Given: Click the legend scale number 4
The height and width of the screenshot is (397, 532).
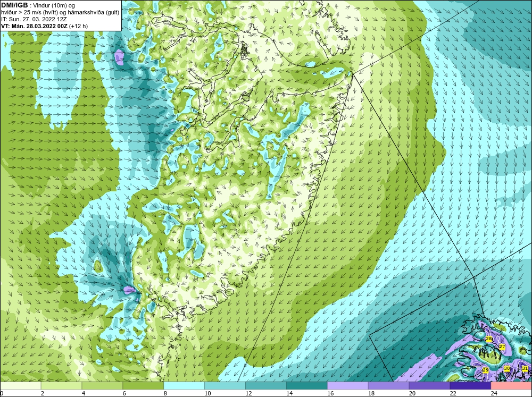Looking at the screenshot, I should pos(84,393).
